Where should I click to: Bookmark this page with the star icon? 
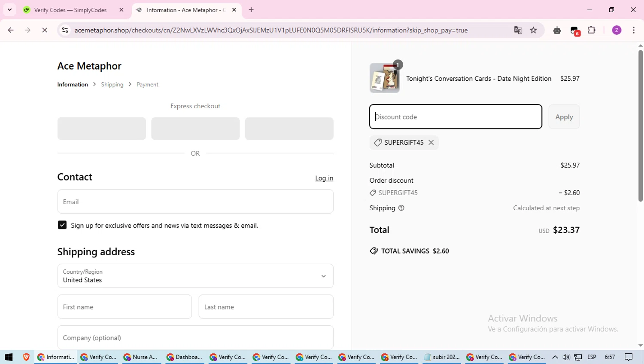point(534,30)
